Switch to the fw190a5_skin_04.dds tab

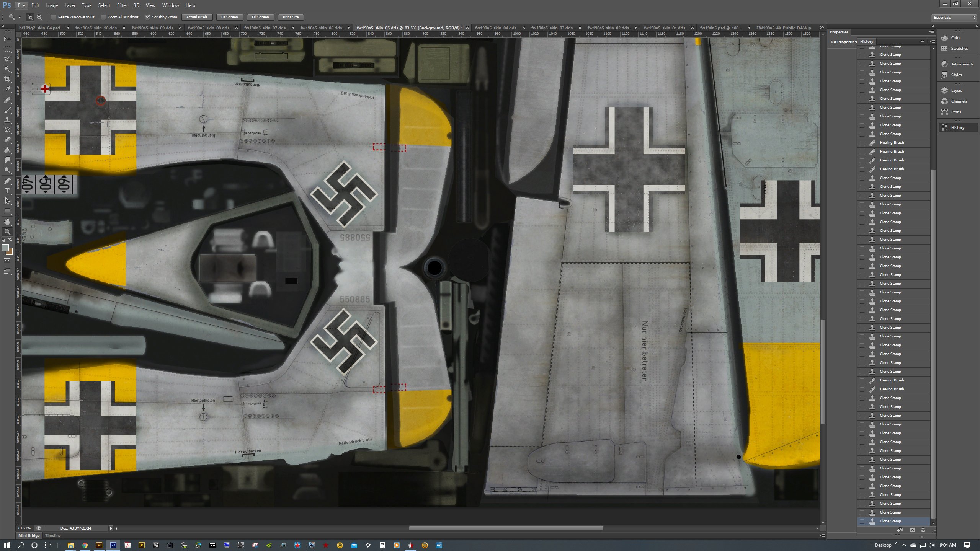497,28
